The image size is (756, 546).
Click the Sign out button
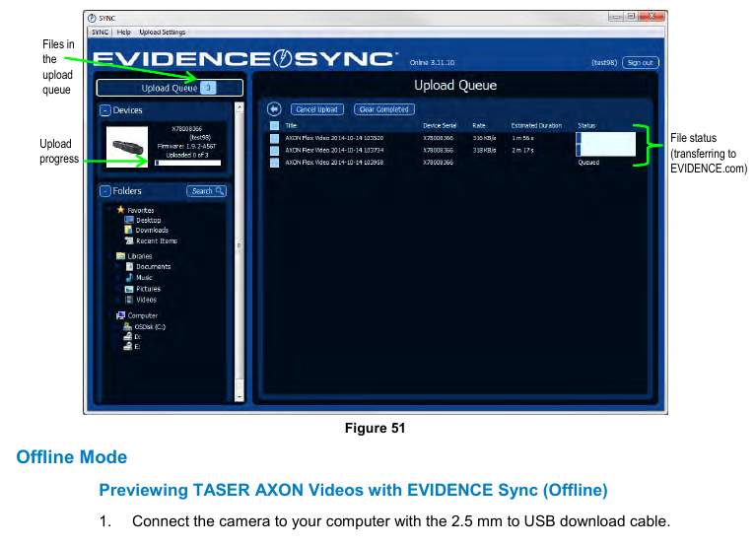pos(641,63)
